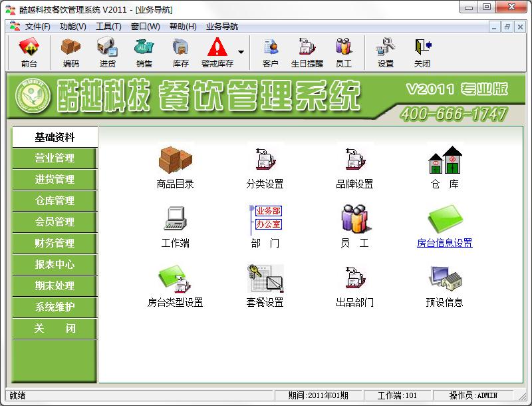Restore the inner 业务导航 child window

point(507,27)
